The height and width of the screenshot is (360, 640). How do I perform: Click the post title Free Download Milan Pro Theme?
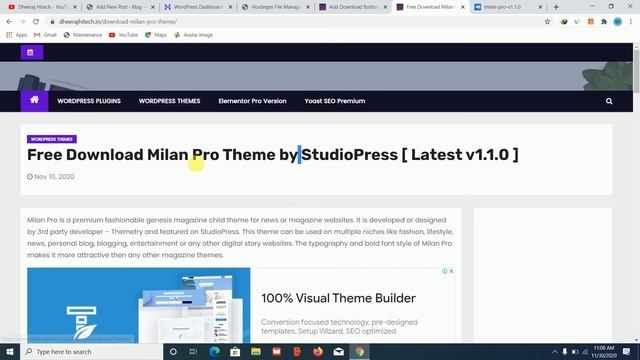273,155
